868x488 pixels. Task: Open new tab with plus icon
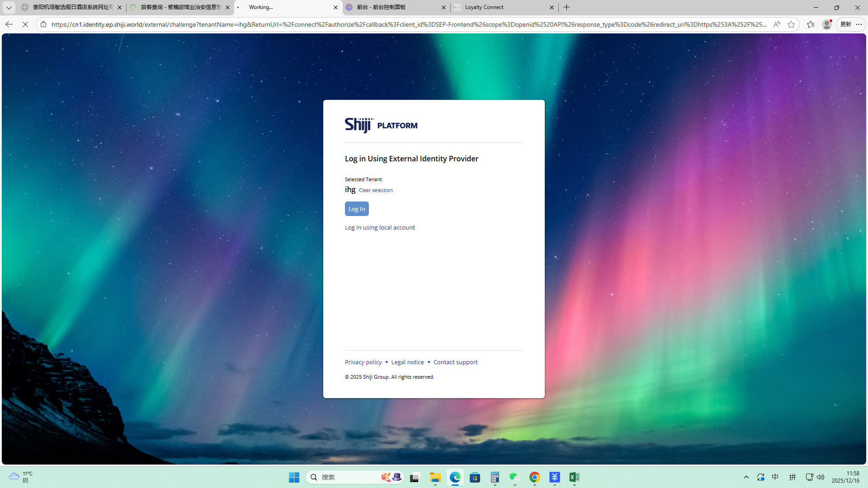pyautogui.click(x=566, y=7)
